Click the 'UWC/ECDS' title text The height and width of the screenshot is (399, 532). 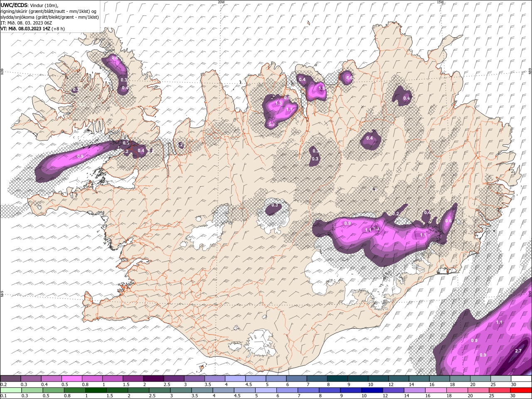[14, 5]
